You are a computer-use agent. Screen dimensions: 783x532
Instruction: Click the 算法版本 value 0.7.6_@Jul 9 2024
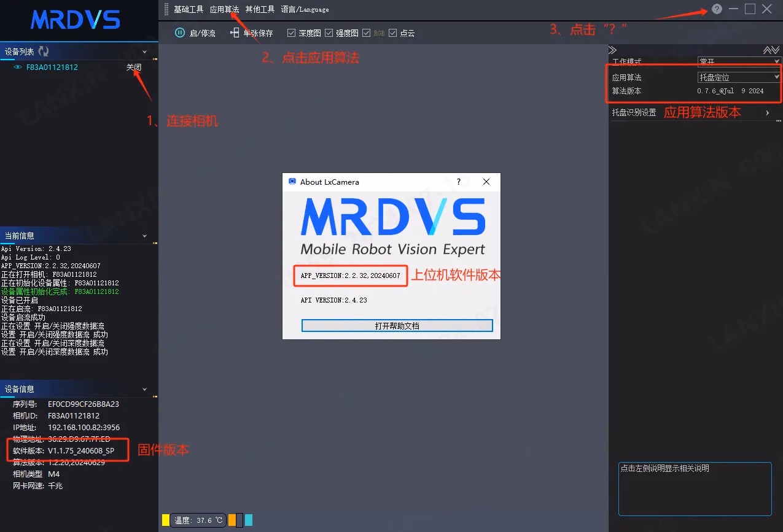730,91
